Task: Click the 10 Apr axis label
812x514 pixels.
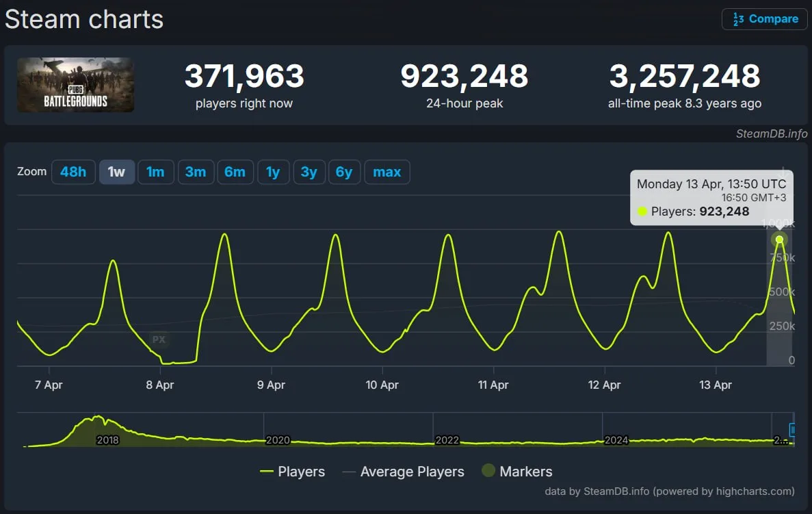Action: coord(382,385)
